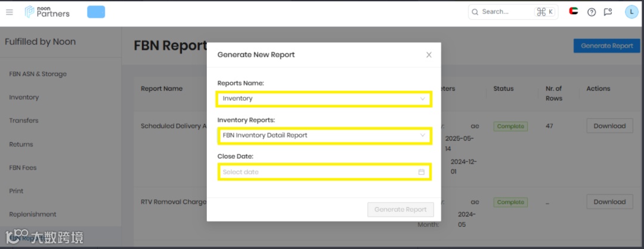644x249 pixels.
Task: Open the calendar icon in Close Date
Action: click(x=421, y=172)
